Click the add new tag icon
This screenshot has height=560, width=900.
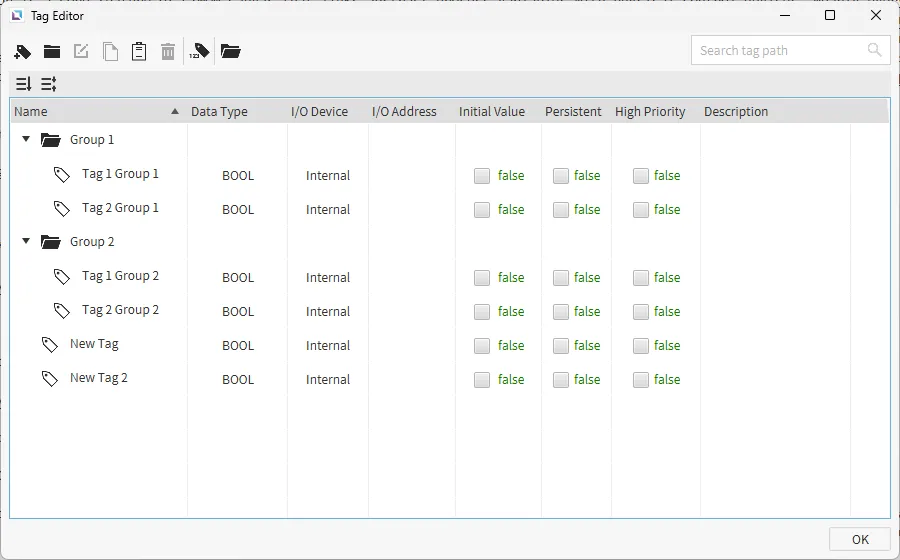[x=23, y=51]
